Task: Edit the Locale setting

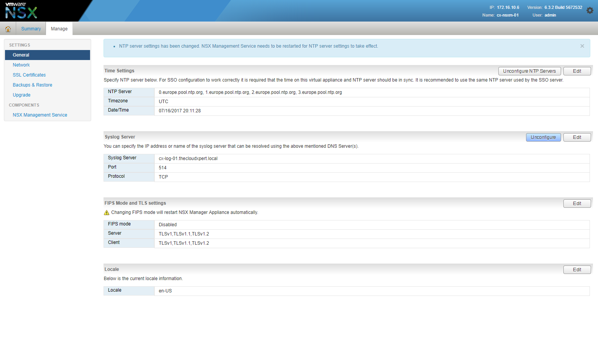Action: point(576,270)
